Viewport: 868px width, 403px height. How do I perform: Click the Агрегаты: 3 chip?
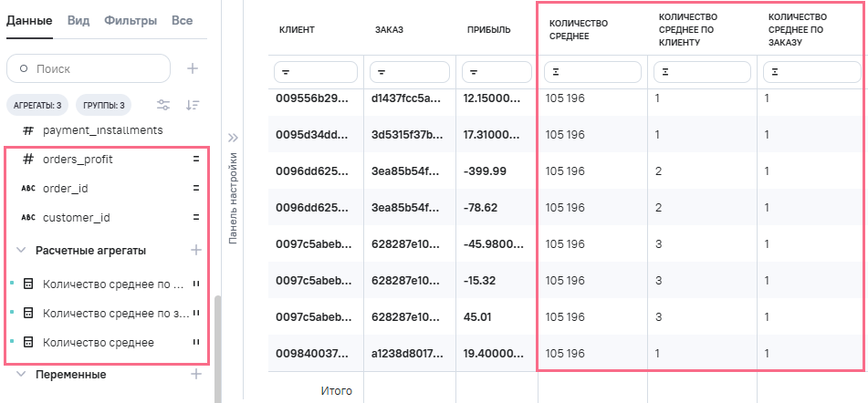click(x=37, y=105)
